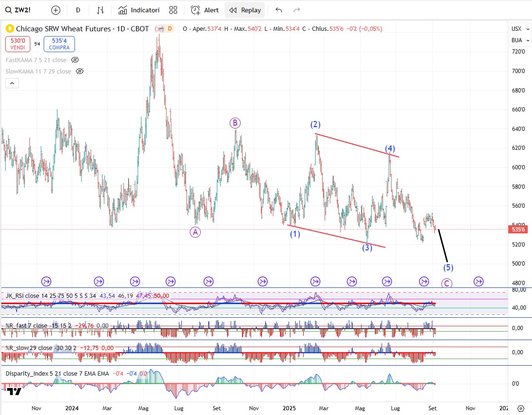The width and height of the screenshot is (532, 415).
Task: Undo the last chart action
Action: 279,10
